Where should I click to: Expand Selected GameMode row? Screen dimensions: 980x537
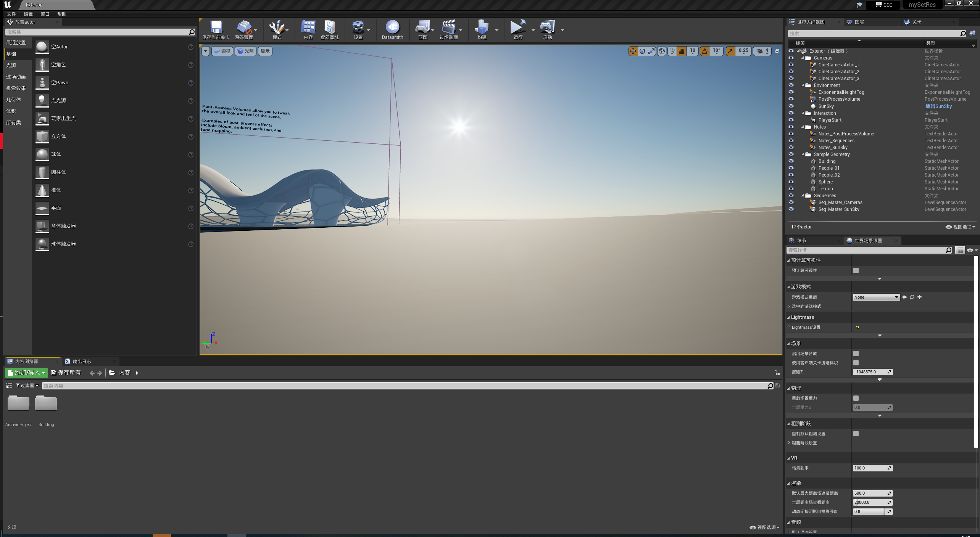789,306
